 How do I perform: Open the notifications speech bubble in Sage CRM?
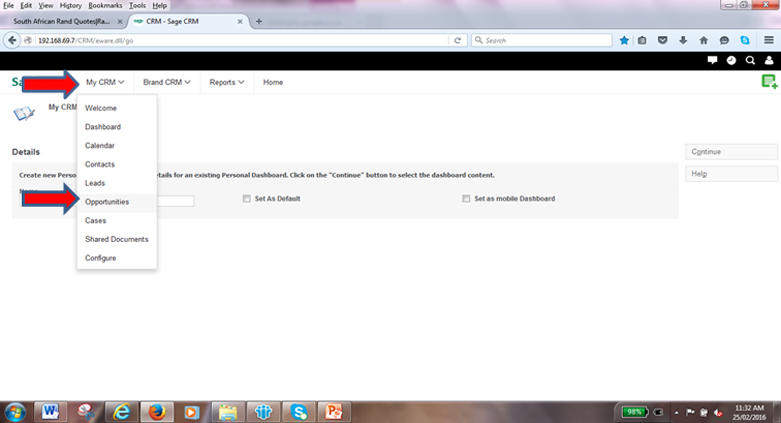[x=712, y=60]
